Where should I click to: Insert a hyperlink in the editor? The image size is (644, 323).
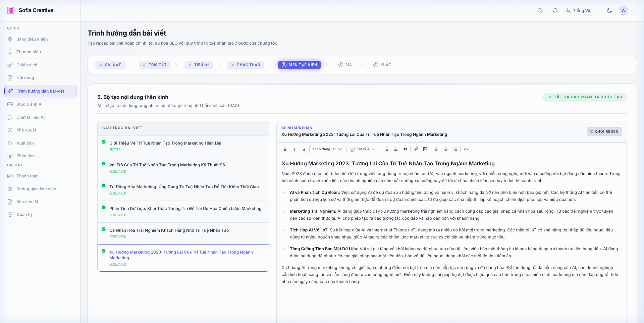click(x=416, y=149)
